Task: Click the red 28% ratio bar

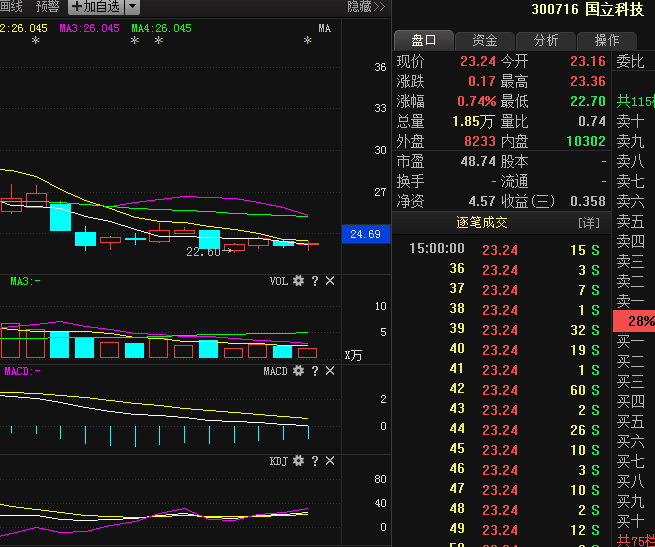Action: click(634, 321)
